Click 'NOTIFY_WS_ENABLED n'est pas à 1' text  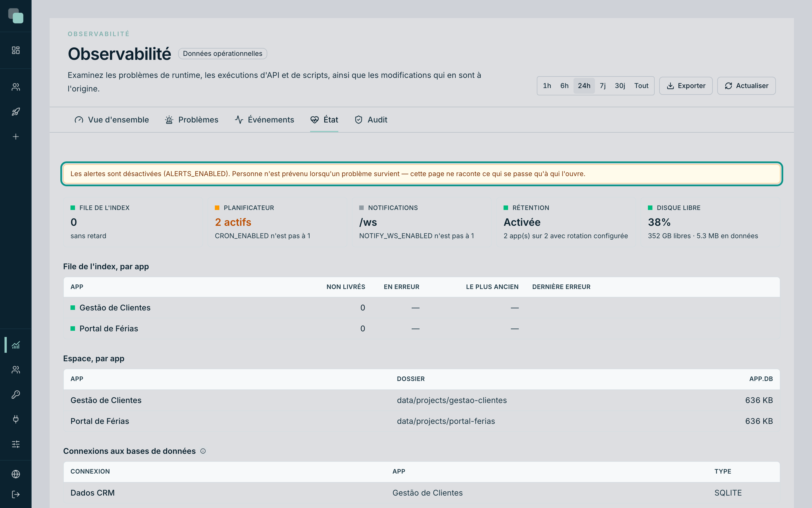[416, 236]
